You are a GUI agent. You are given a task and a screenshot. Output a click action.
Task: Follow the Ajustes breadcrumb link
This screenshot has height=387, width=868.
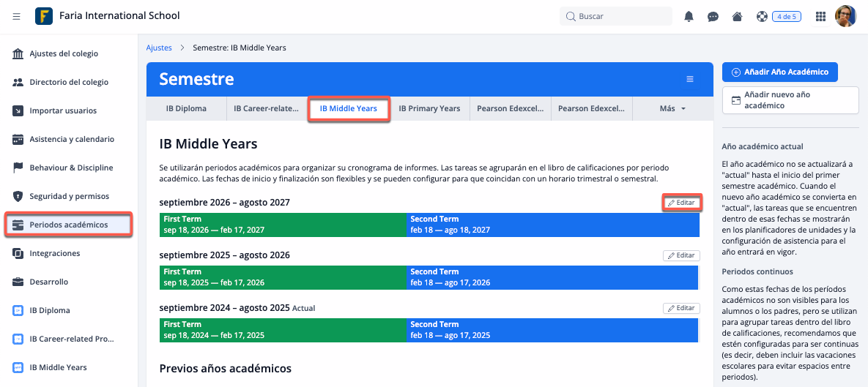pyautogui.click(x=159, y=48)
